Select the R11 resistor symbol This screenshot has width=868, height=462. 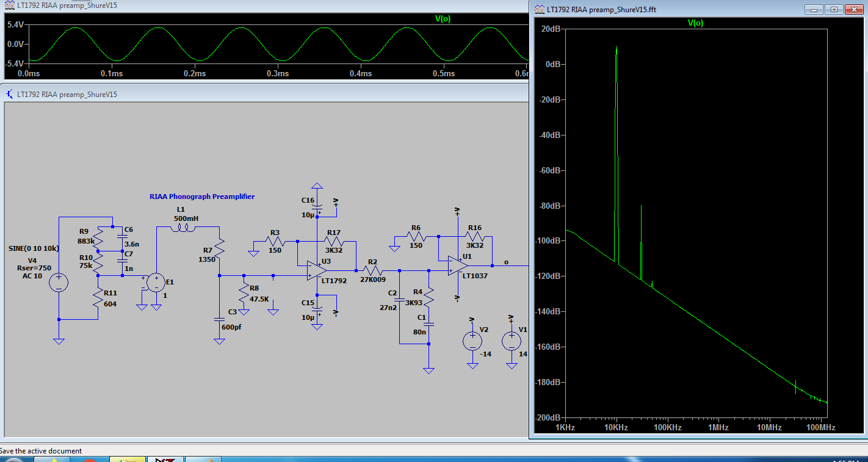pyautogui.click(x=98, y=298)
